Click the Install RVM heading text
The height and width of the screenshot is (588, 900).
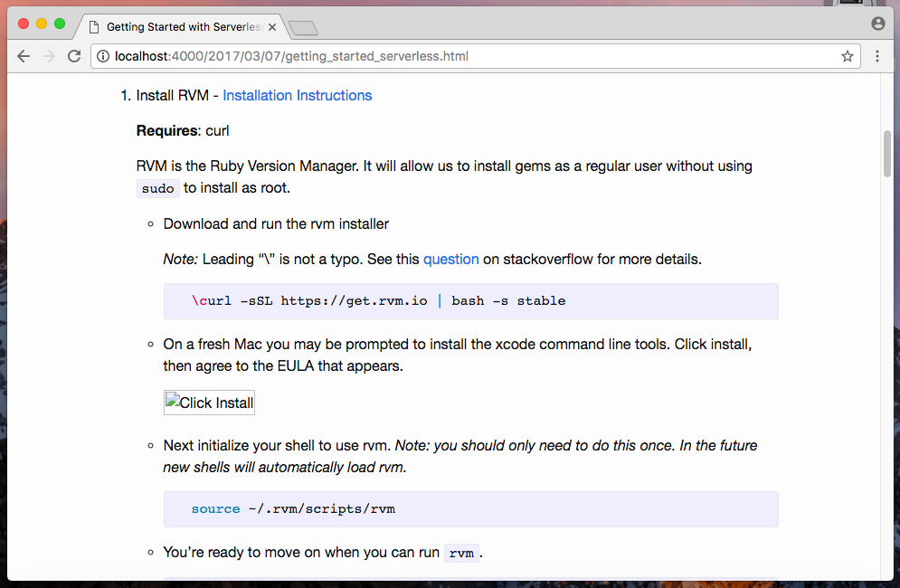tap(172, 95)
